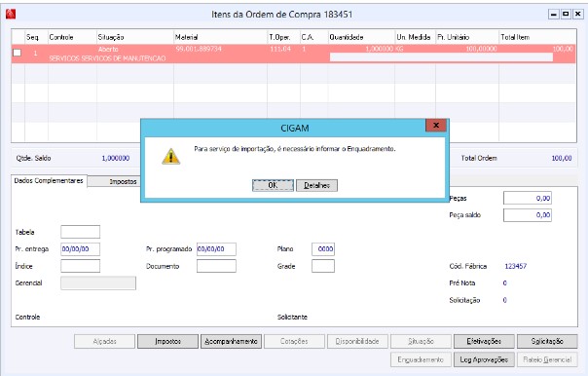Viewport: 588px width, 376px height.
Task: Minimize the Itens da Ordem window
Action: coord(553,15)
